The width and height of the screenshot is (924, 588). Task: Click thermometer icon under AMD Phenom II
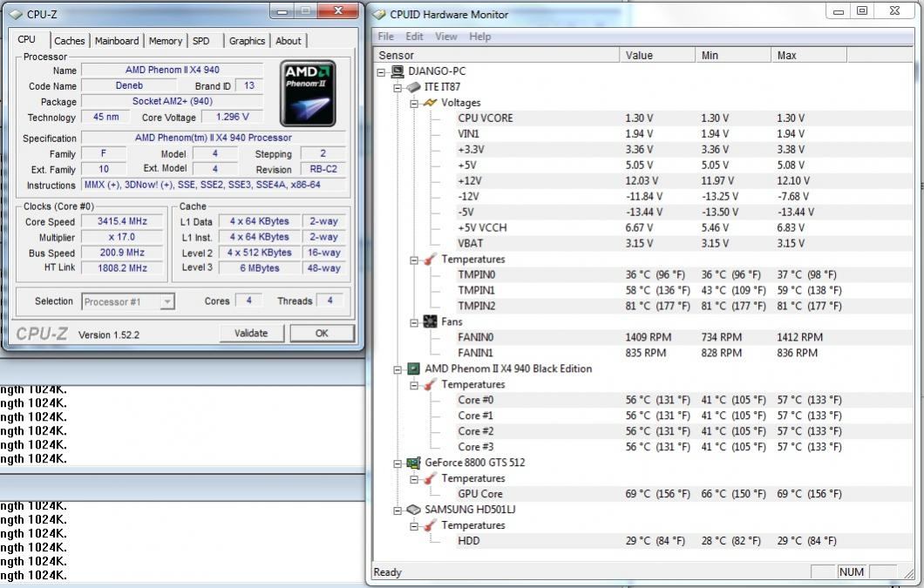pyautogui.click(x=430, y=384)
